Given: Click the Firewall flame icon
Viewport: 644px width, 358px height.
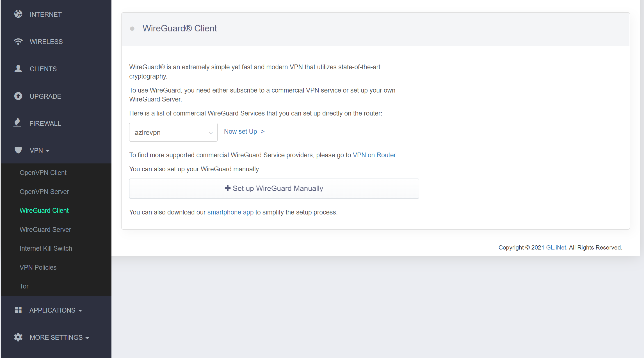Looking at the screenshot, I should 17,123.
